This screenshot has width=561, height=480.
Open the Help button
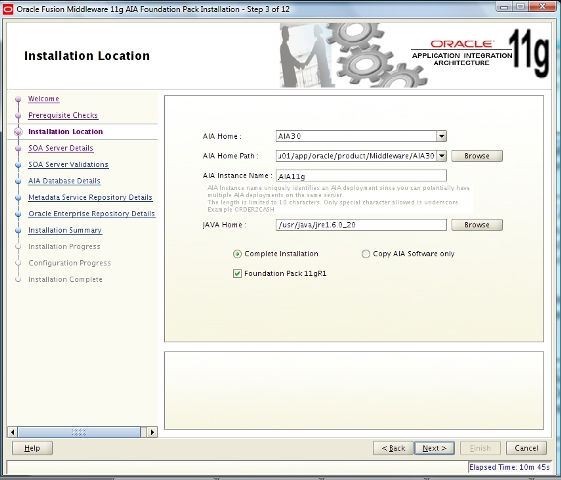pos(32,448)
